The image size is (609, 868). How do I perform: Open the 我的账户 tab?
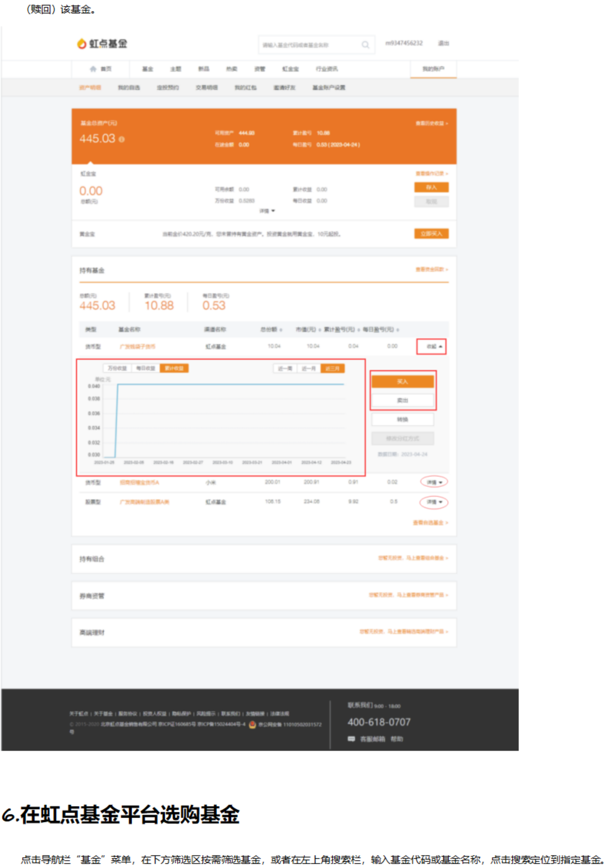click(433, 69)
